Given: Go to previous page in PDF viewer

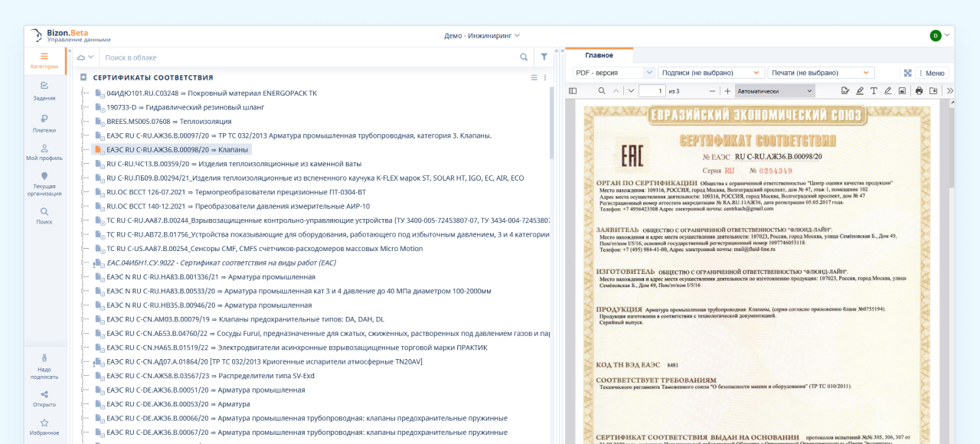Looking at the screenshot, I should click(616, 91).
